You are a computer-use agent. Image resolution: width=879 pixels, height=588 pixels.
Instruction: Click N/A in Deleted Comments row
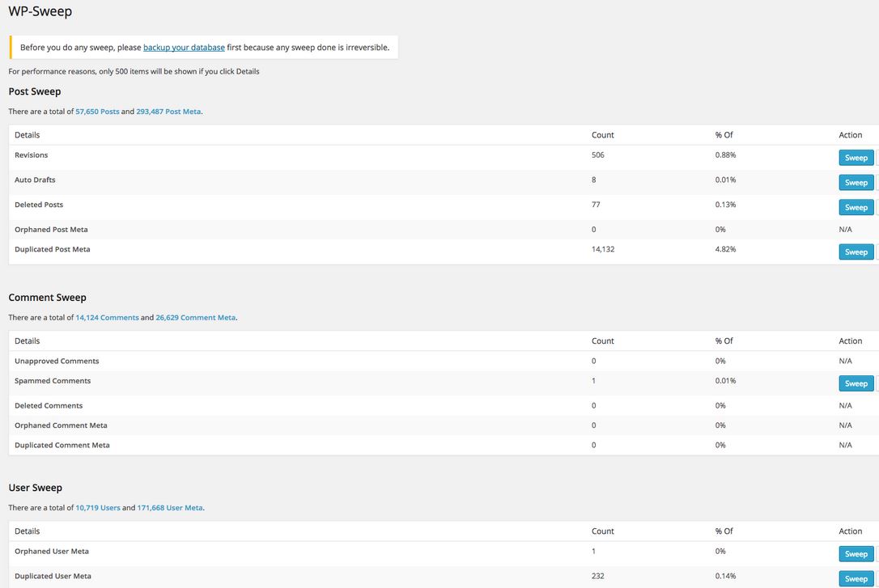(845, 405)
